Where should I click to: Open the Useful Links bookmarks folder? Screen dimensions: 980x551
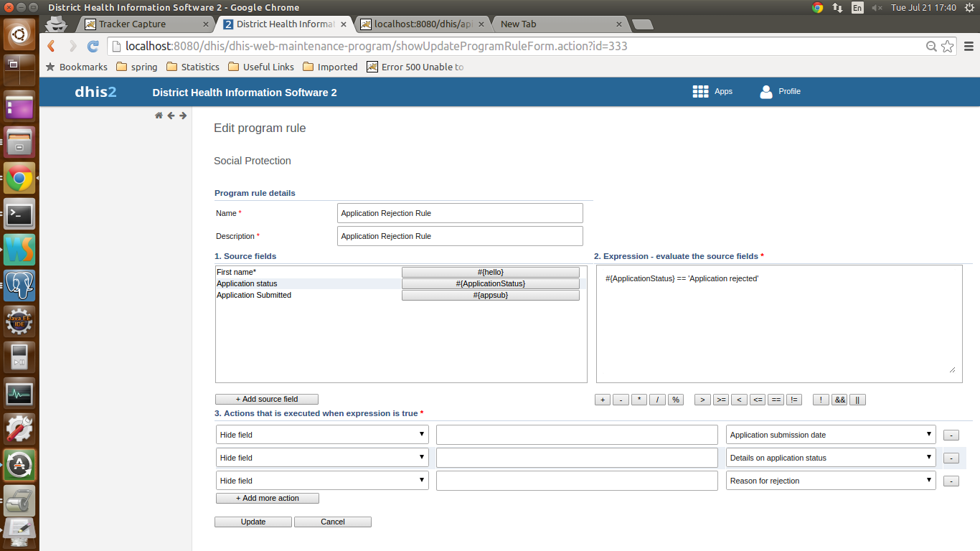tap(260, 67)
